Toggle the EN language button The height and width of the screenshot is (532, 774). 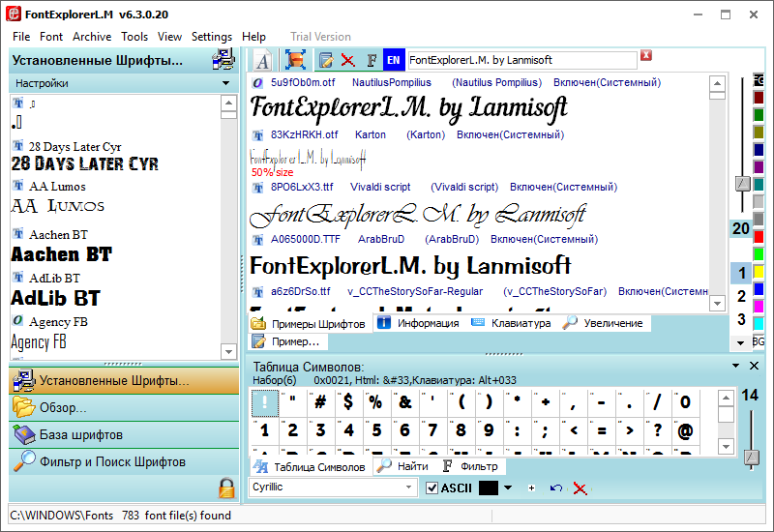394,60
